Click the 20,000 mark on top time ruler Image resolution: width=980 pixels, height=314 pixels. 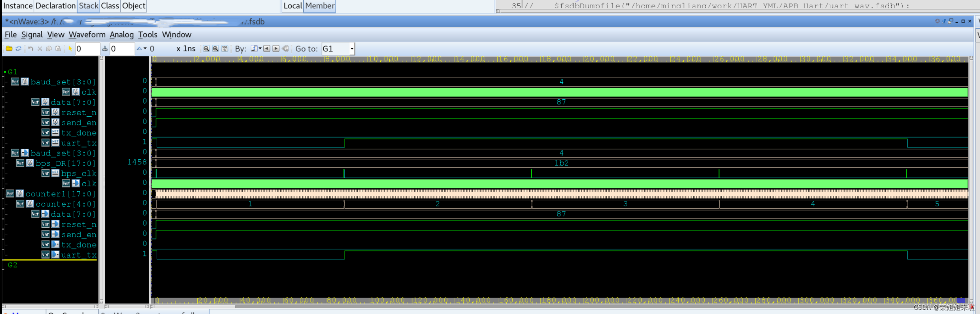tap(599, 59)
